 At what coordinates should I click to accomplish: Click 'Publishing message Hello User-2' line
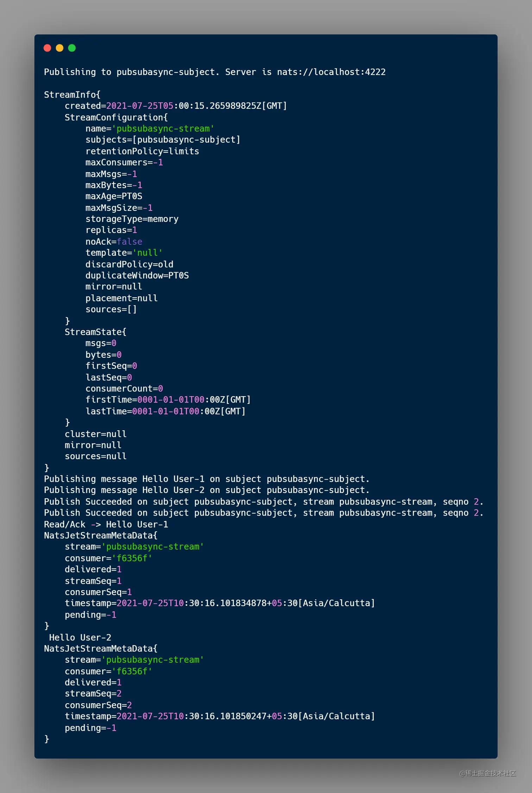[x=207, y=490]
